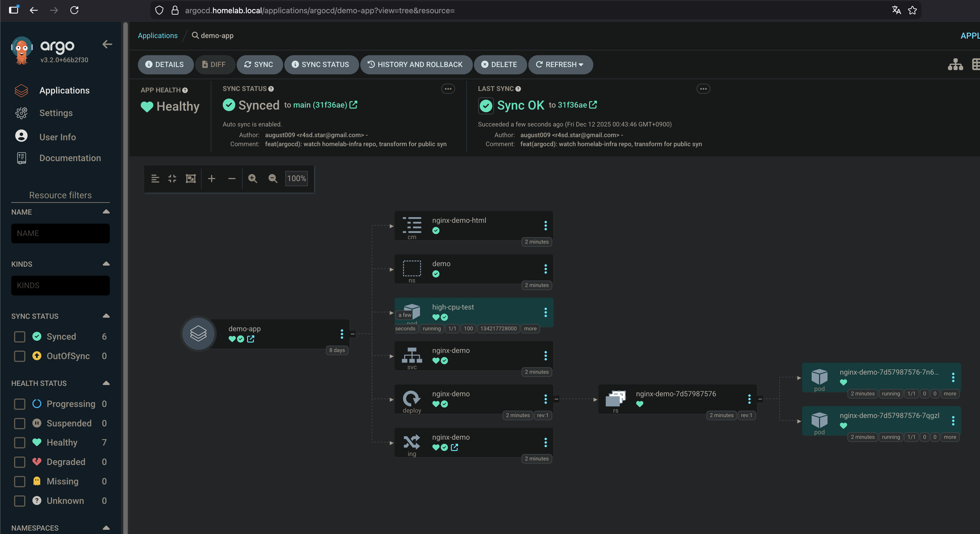
Task: Open the Applications breadcrumb link
Action: click(x=158, y=35)
